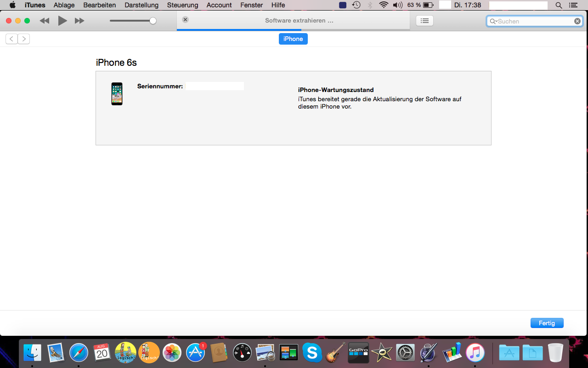
Task: Cancel the software extraction with the x icon
Action: point(185,20)
